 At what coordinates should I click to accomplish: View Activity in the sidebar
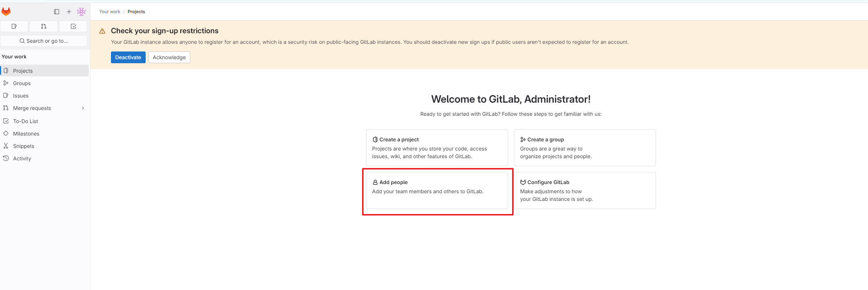pyautogui.click(x=45, y=159)
